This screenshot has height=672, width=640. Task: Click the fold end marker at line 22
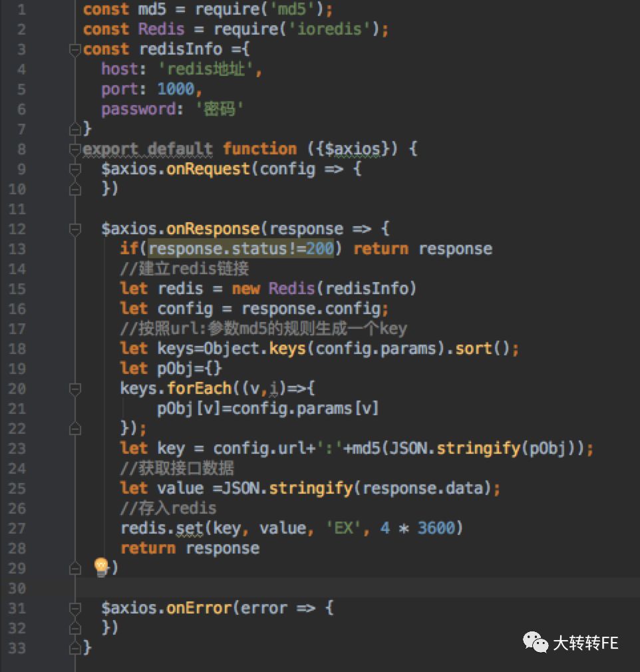(75, 429)
